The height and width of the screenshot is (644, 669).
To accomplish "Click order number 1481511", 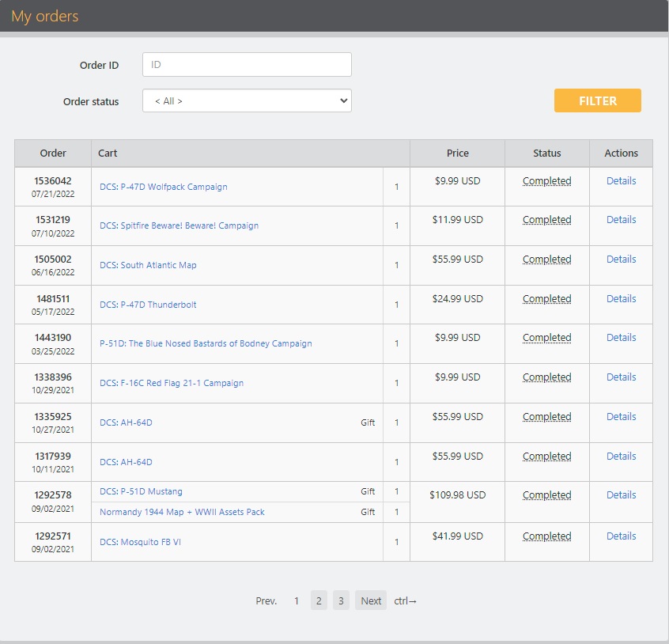I will click(53, 299).
